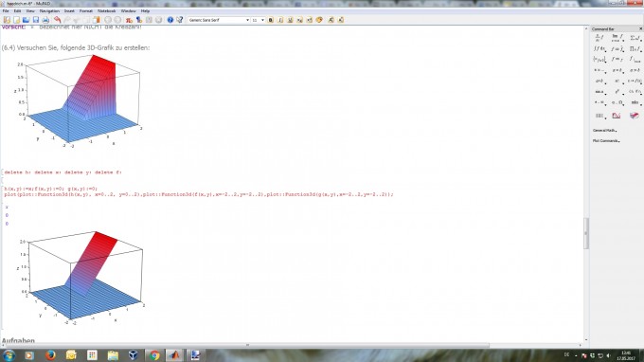644x362 pixels.
Task: Click the taskbar clock
Action: pos(626,355)
